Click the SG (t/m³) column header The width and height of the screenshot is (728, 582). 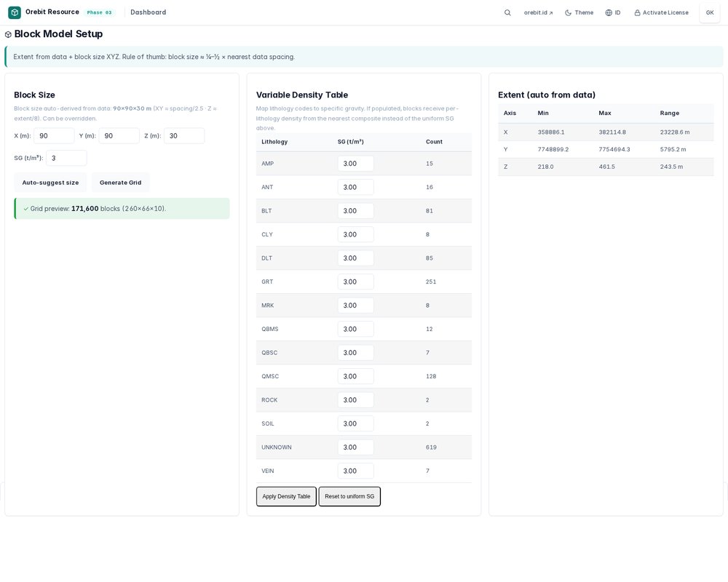click(x=351, y=142)
